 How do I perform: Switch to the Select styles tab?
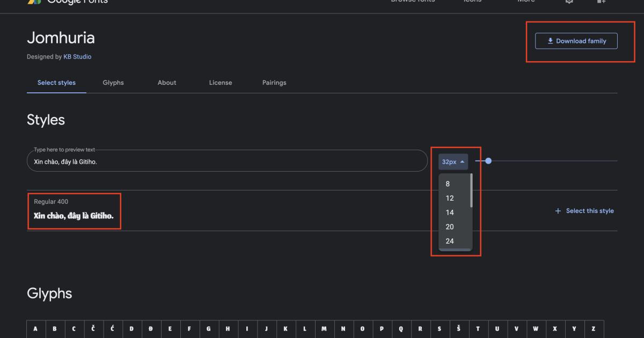[56, 83]
